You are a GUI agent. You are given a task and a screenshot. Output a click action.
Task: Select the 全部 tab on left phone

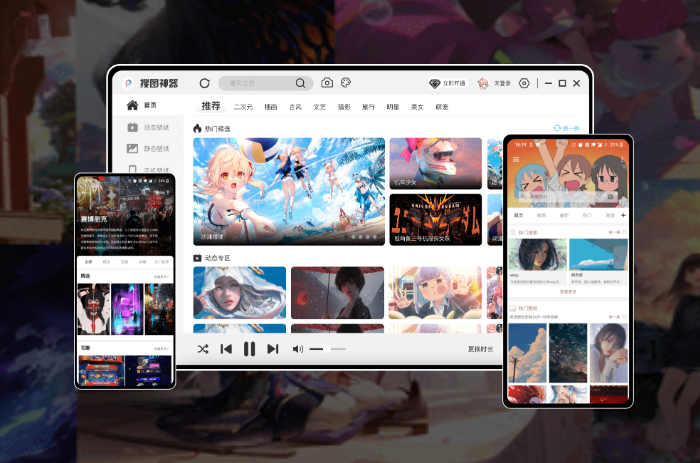[88, 262]
